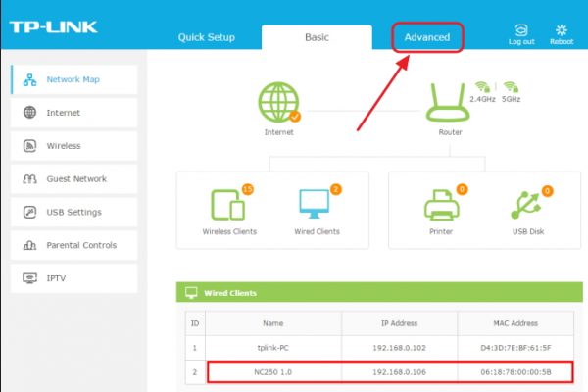Open the Quick Setup tab
588x392 pixels.
(x=207, y=37)
